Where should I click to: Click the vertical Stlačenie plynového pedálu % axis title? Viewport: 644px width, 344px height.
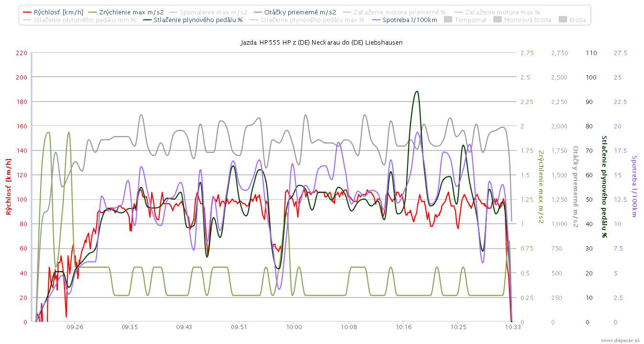(x=605, y=187)
